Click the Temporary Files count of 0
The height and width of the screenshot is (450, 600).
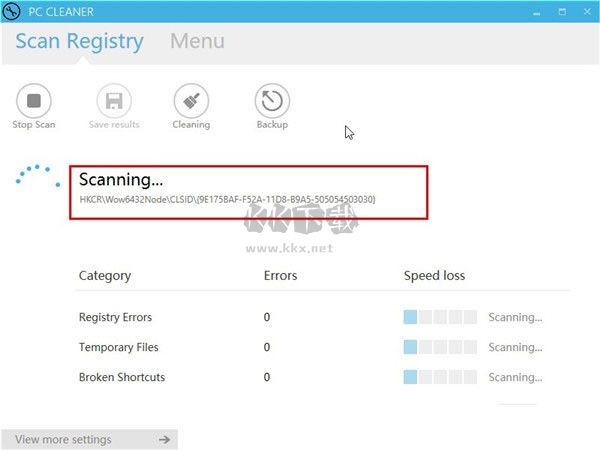pyautogui.click(x=267, y=347)
